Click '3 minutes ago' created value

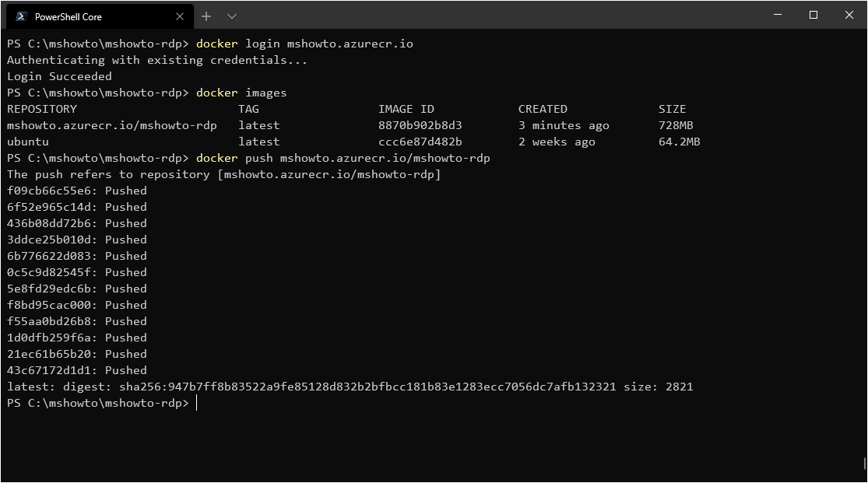[x=564, y=125]
